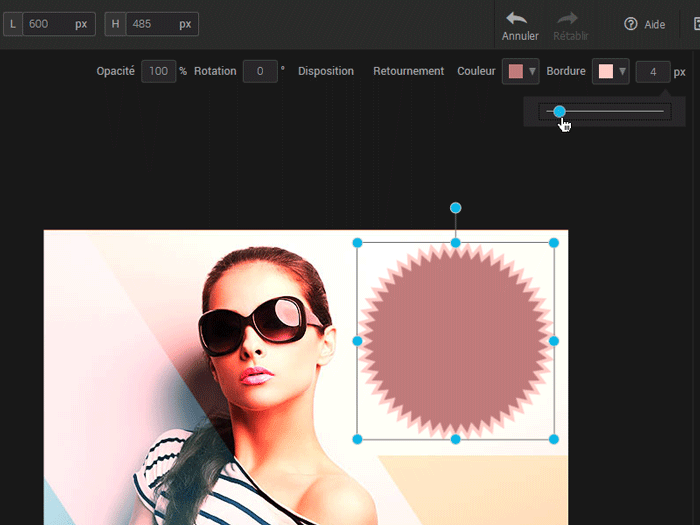Open the Disposition menu
Screen dimensions: 700x525
pyautogui.click(x=326, y=72)
